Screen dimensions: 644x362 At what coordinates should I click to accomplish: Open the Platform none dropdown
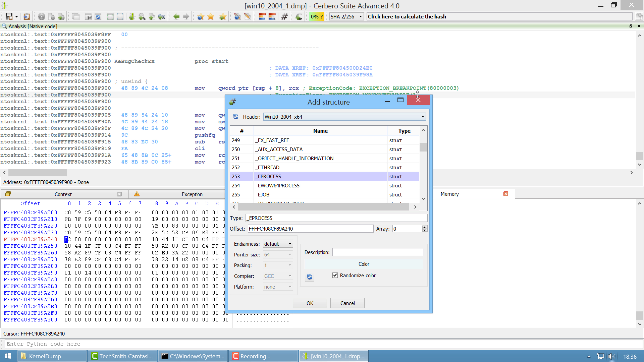[278, 287]
